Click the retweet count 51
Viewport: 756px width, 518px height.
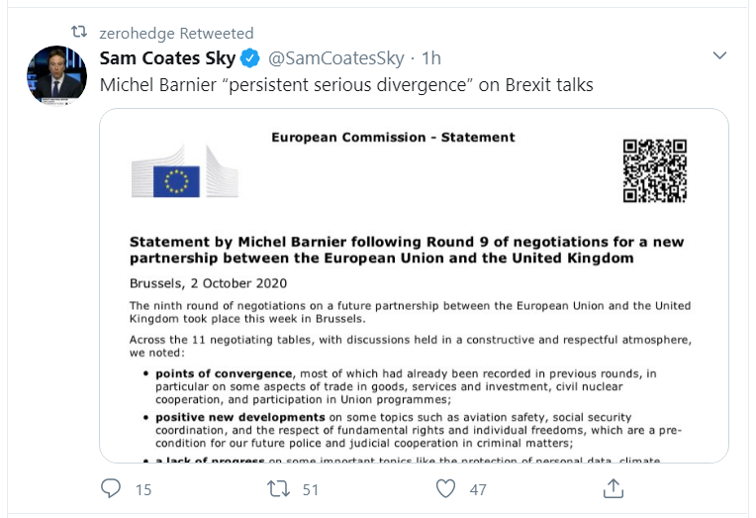(311, 489)
